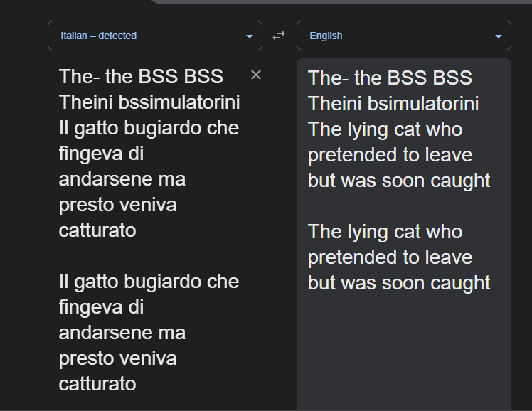
Task: Place cursor at the final 'catturato' word
Action: pyautogui.click(x=97, y=384)
